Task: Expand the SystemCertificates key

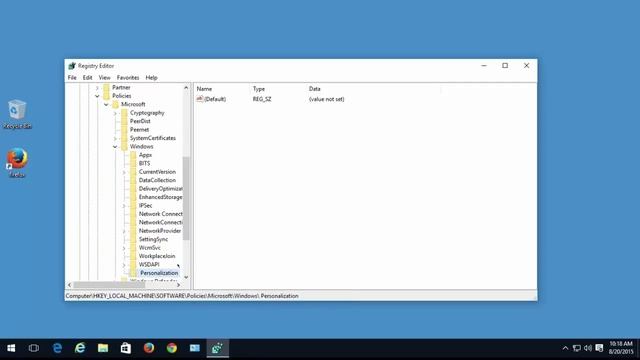Action: (115, 138)
